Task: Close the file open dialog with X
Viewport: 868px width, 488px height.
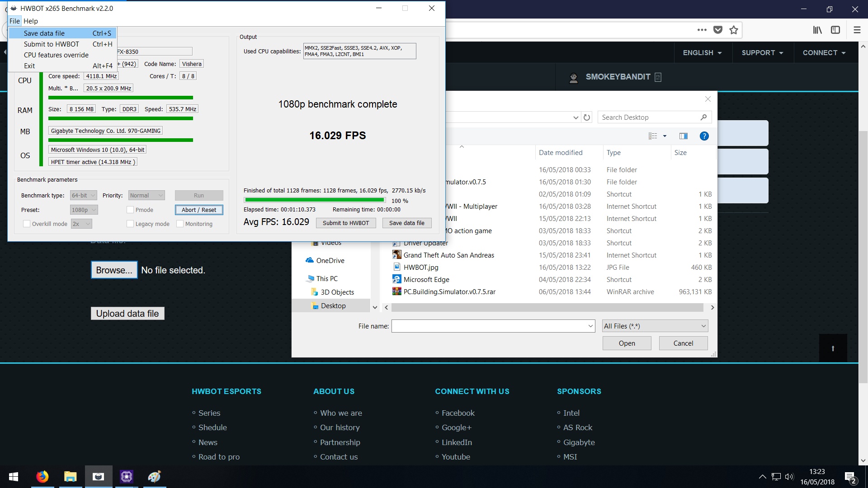Action: point(708,99)
